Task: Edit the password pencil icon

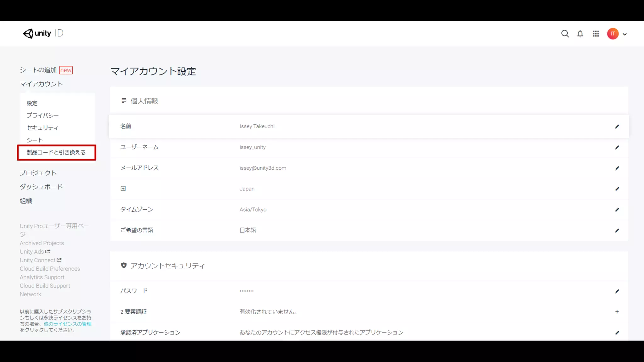Action: (x=617, y=291)
